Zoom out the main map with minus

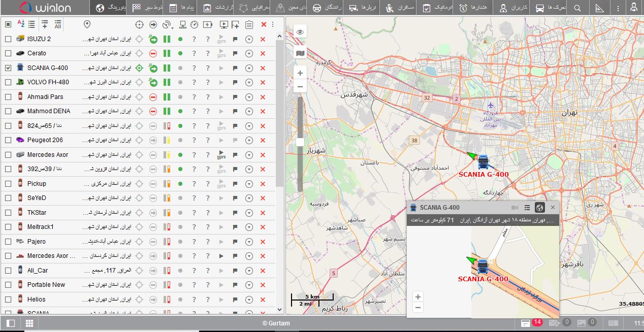tap(300, 86)
